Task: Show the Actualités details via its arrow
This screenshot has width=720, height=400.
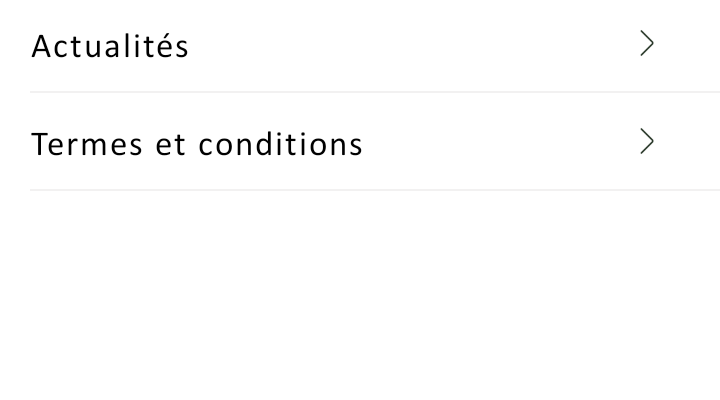Action: click(x=647, y=44)
